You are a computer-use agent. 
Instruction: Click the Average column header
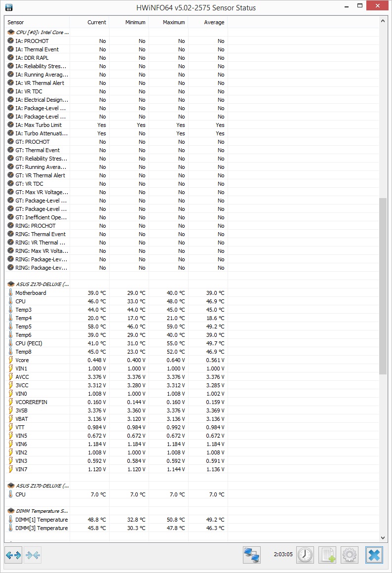click(x=207, y=22)
